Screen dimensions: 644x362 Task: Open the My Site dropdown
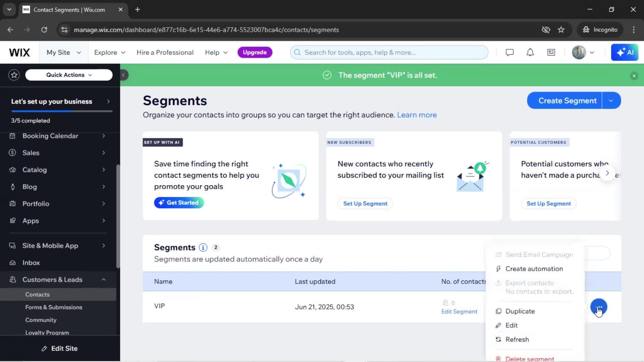point(64,52)
